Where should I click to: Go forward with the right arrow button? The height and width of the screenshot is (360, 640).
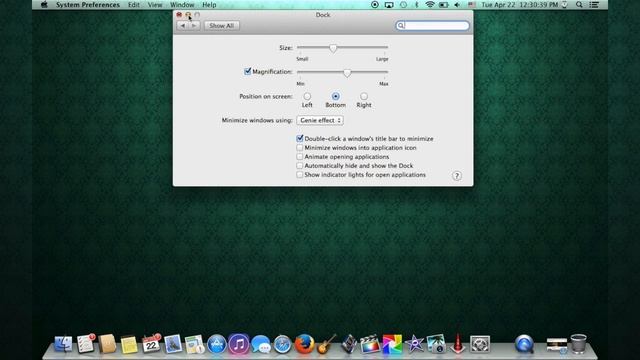click(x=194, y=26)
